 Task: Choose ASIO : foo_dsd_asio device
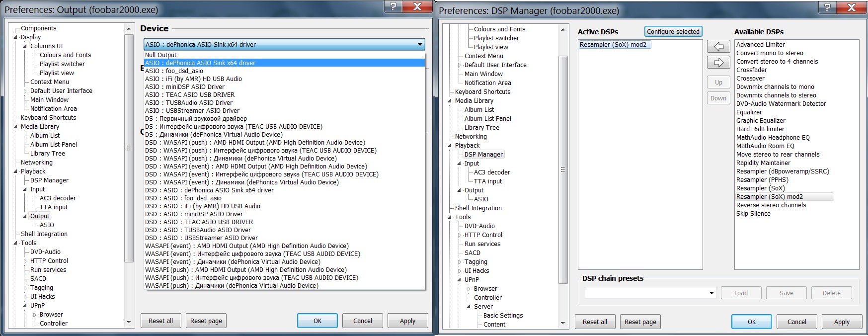click(x=284, y=71)
